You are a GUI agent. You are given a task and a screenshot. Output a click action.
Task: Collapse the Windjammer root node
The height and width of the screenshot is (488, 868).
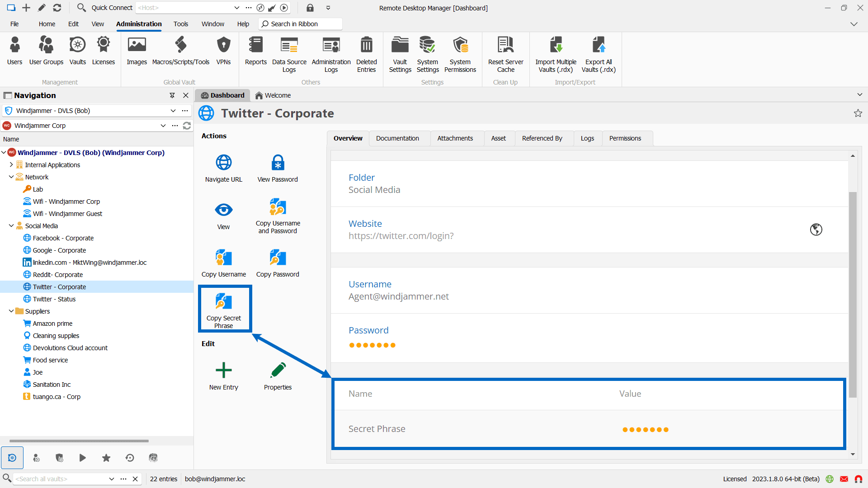click(4, 153)
